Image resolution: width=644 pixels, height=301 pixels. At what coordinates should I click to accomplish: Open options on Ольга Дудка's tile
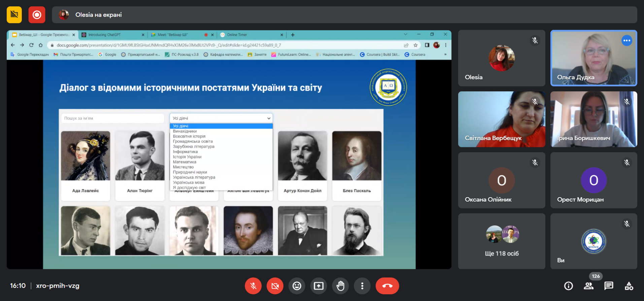tap(626, 40)
